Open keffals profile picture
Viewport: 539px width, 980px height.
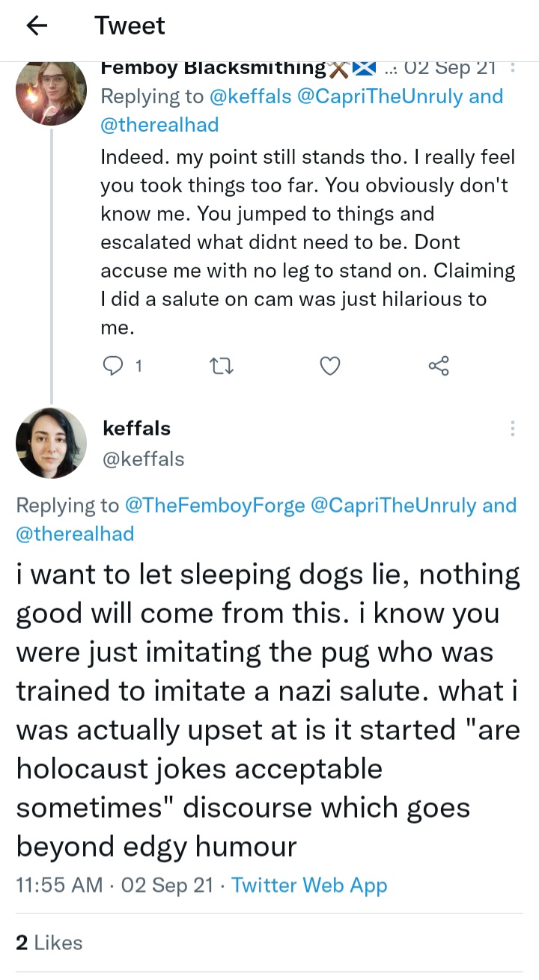[x=51, y=443]
